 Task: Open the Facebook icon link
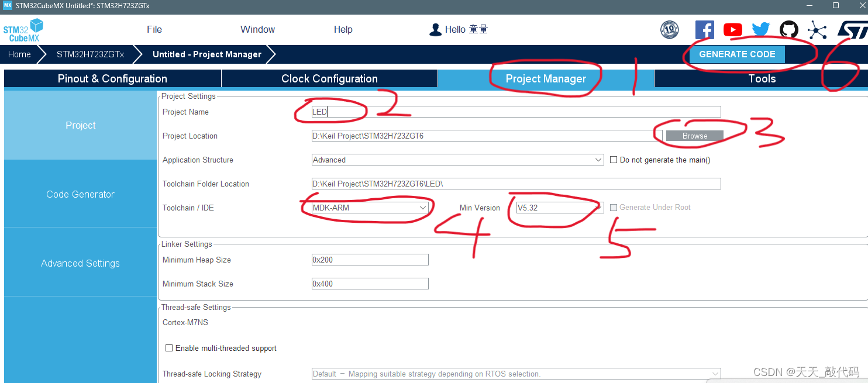coord(704,30)
